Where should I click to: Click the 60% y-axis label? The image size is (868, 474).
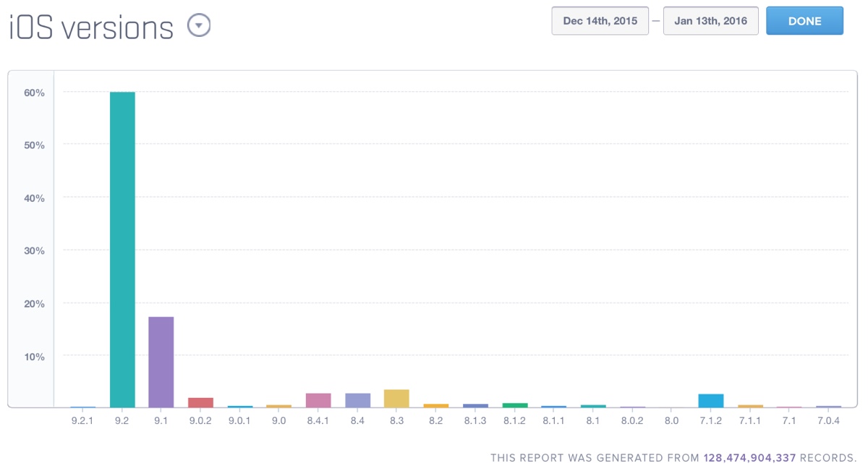(x=33, y=93)
